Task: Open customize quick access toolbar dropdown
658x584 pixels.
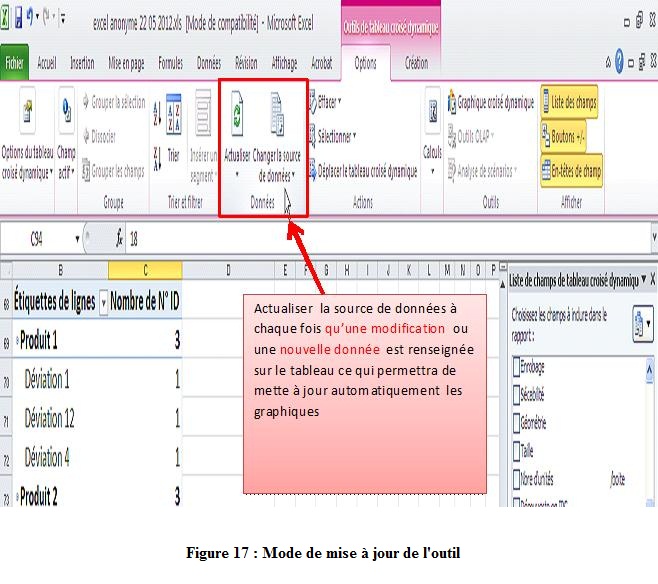Action: pos(63,18)
